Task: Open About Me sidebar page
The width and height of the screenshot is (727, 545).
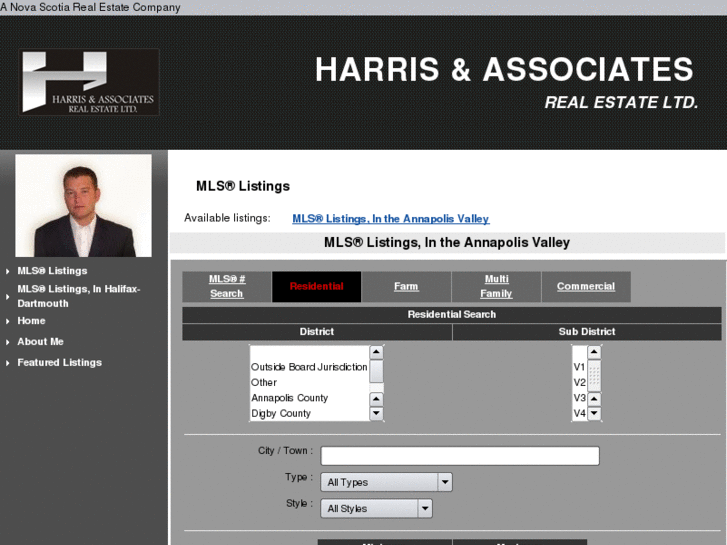Action: (x=40, y=342)
